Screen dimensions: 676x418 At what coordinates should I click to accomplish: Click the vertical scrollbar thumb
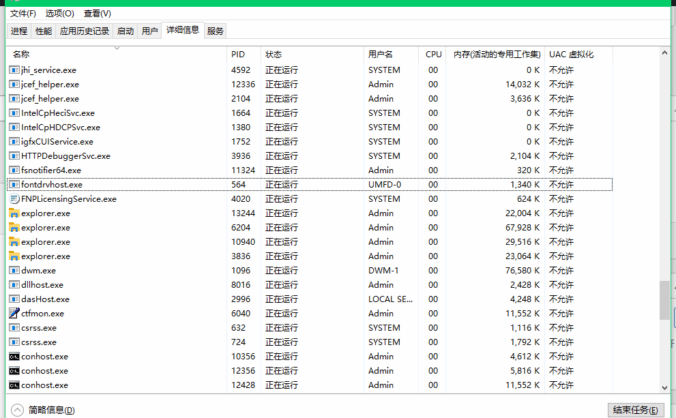point(664,300)
